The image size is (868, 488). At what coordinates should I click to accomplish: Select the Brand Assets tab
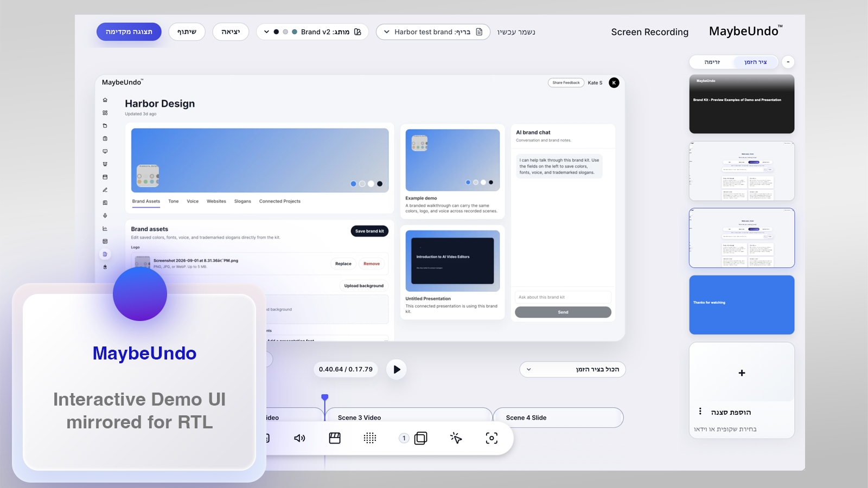coord(146,201)
